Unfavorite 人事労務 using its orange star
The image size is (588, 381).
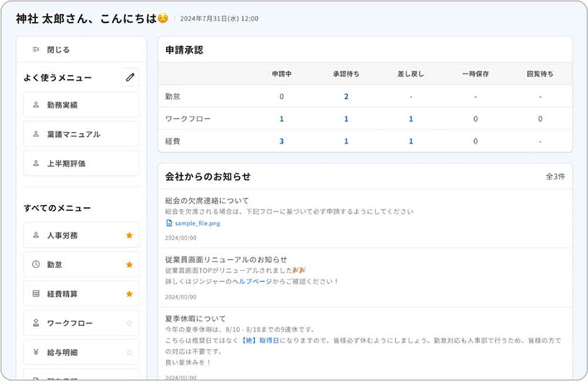[129, 235]
